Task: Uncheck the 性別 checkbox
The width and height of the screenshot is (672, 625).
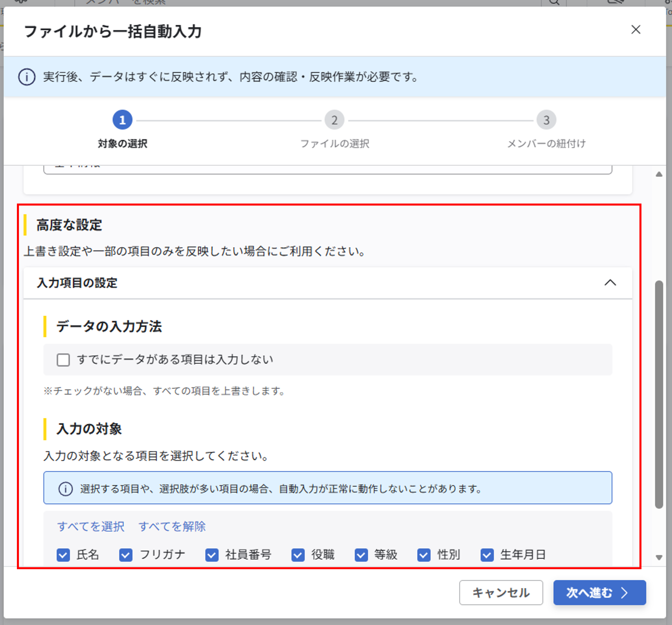Action: (424, 555)
